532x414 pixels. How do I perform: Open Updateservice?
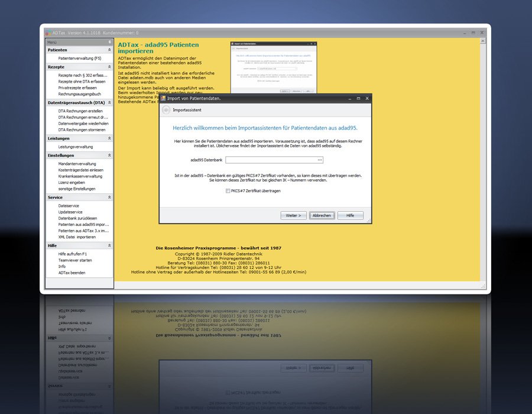(70, 212)
